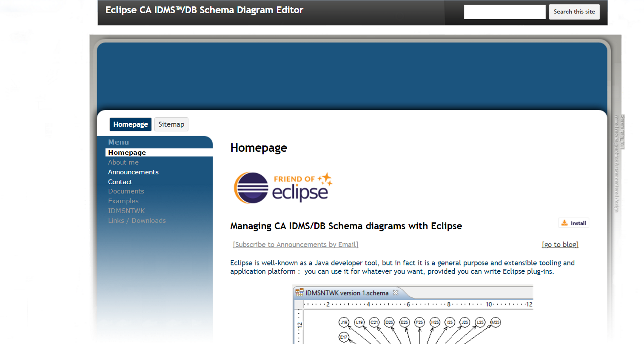Go to Announcements in the sidebar menu
Screen dimensions: 644x344
[133, 172]
